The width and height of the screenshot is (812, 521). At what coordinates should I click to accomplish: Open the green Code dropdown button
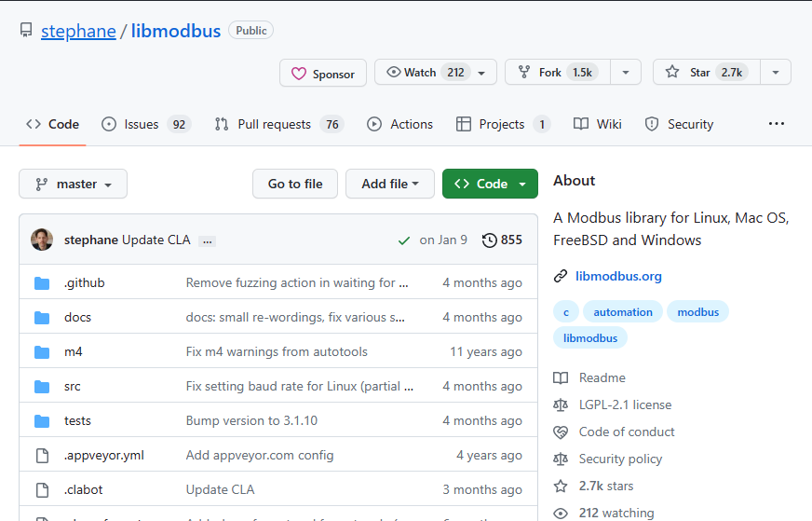coord(490,184)
